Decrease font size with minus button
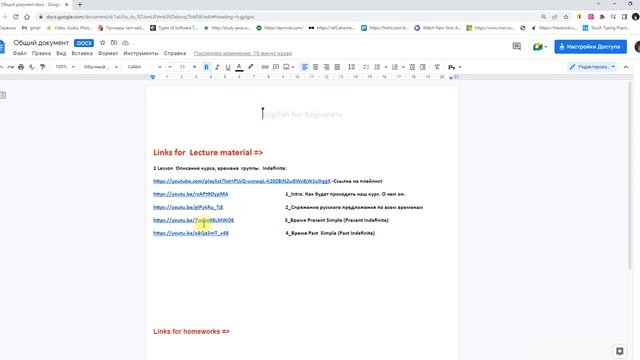 tap(170, 67)
